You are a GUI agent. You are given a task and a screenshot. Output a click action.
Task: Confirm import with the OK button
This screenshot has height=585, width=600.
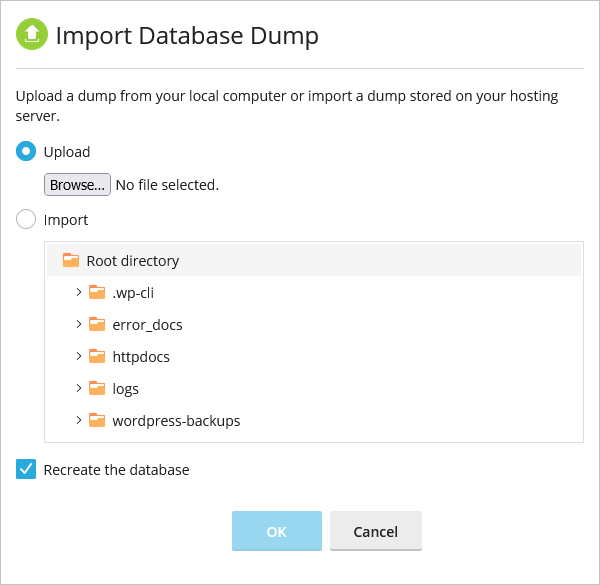[277, 531]
